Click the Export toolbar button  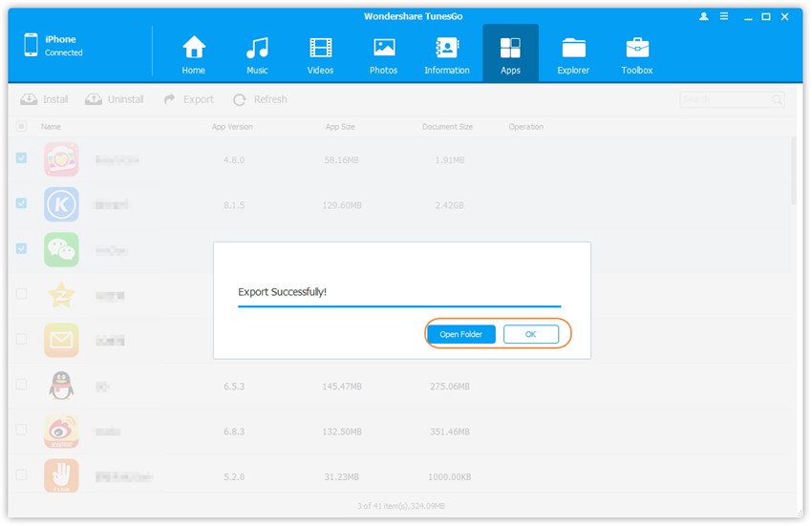[189, 99]
